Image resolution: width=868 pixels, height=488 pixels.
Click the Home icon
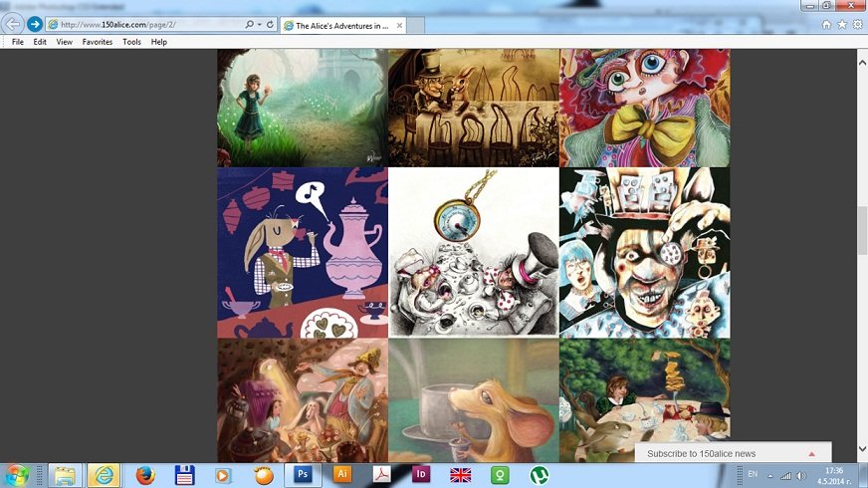[x=826, y=24]
